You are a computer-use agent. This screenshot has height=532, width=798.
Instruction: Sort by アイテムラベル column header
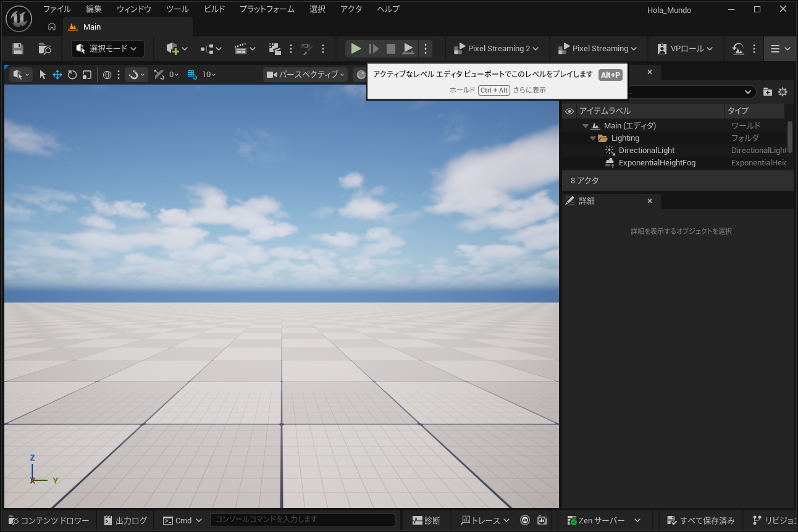click(651, 111)
